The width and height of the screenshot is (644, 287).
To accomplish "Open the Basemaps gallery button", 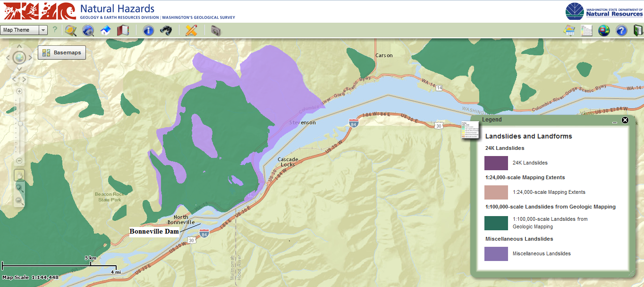I will 62,52.
